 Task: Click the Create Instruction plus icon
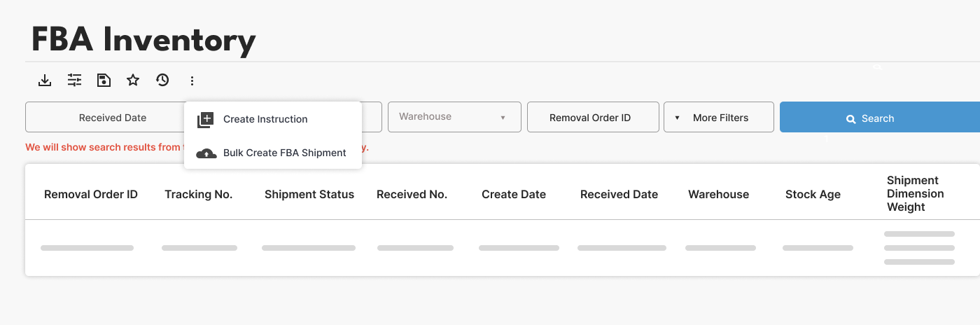205,120
